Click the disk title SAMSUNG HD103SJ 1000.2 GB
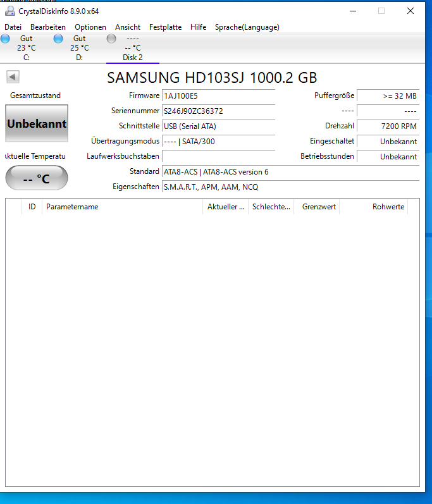 (x=212, y=77)
